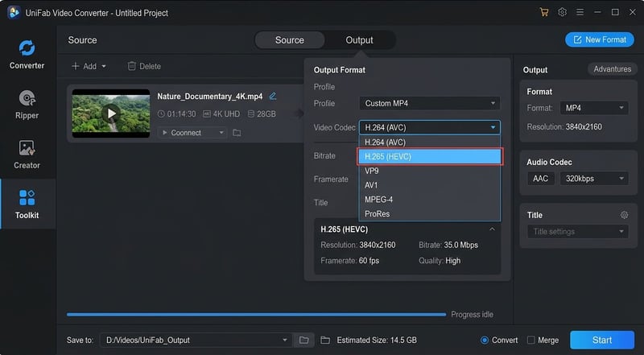This screenshot has width=644, height=355.
Task: Open Title settings gear icon
Action: (625, 215)
